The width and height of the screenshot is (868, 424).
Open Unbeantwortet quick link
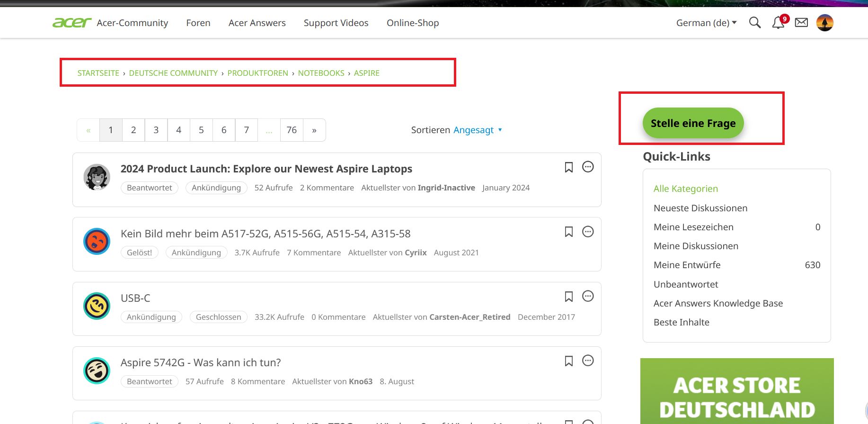pyautogui.click(x=686, y=284)
